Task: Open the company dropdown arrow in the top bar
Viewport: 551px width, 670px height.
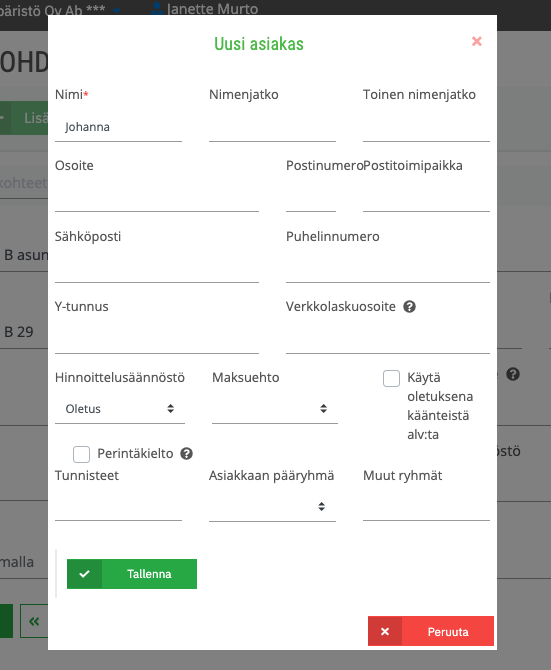Action: tap(116, 11)
